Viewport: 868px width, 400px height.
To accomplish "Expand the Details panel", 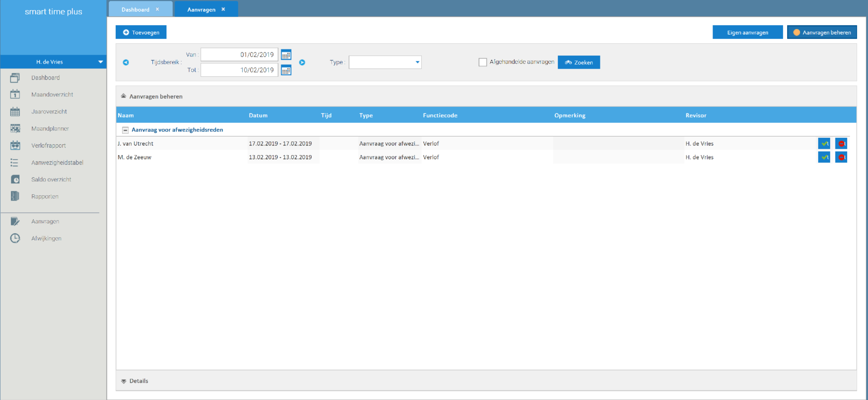I will pyautogui.click(x=123, y=381).
